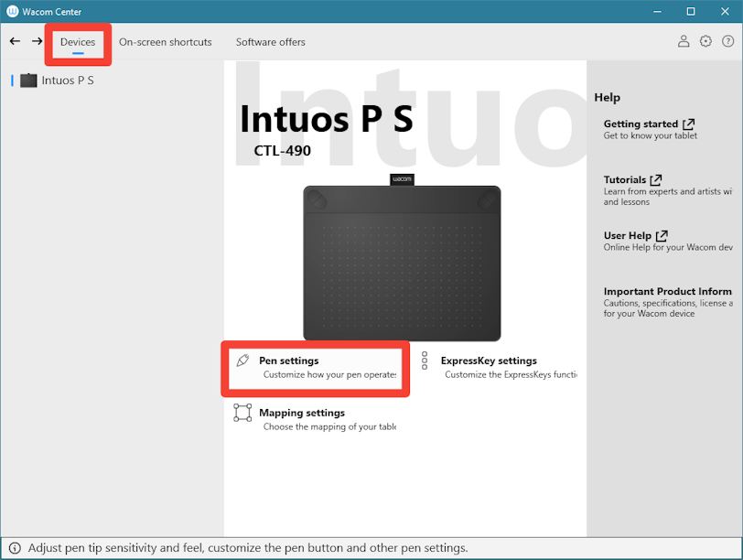Image resolution: width=743 pixels, height=560 pixels.
Task: Switch to On-screen shortcuts tab
Action: [166, 42]
